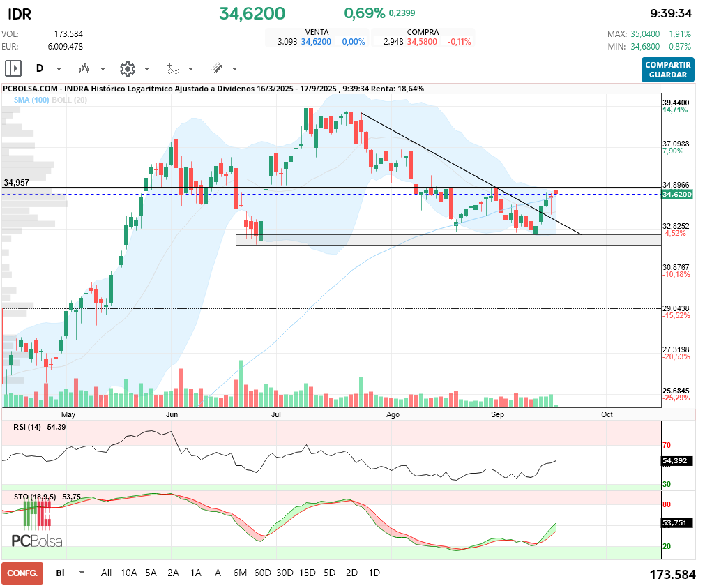Click the last price 34,6200 in header
705x588 pixels.
pos(252,13)
